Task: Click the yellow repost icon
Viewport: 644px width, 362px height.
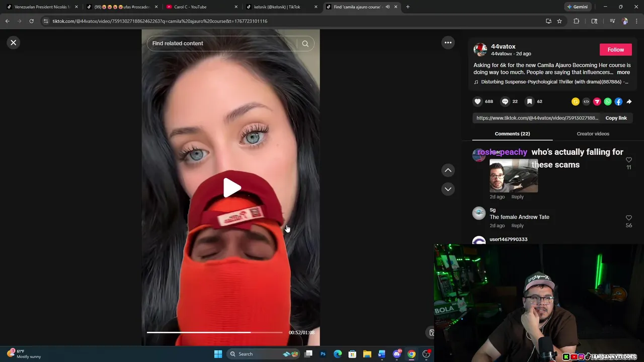Action: point(576,102)
